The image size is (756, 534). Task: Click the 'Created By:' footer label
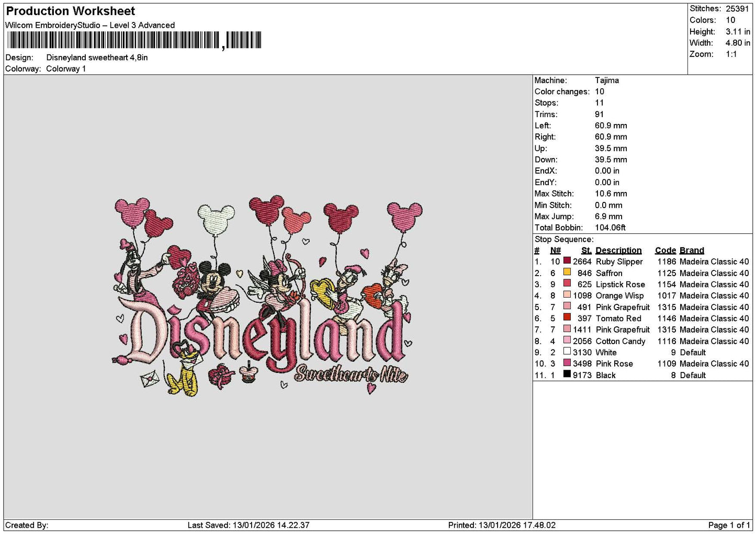pos(27,525)
